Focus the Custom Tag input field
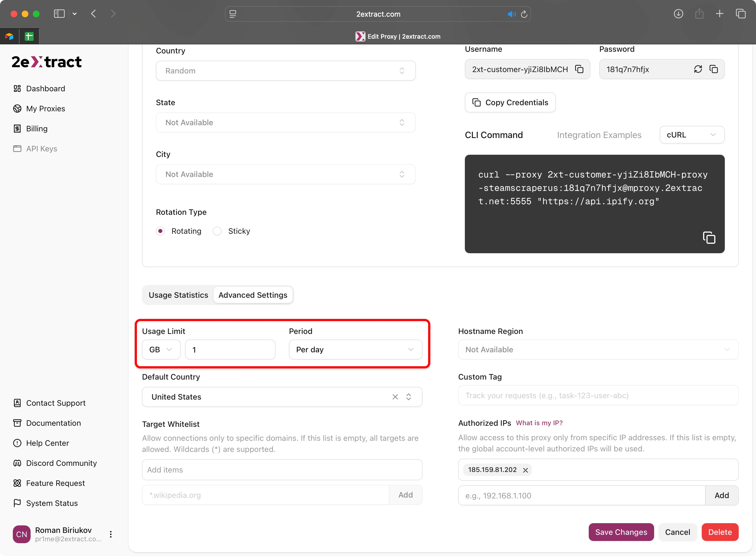This screenshot has height=556, width=756. pos(598,395)
